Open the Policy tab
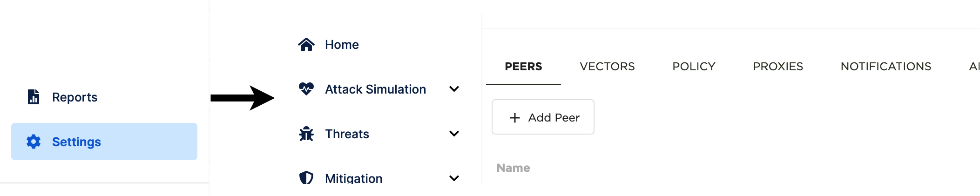 click(x=694, y=67)
